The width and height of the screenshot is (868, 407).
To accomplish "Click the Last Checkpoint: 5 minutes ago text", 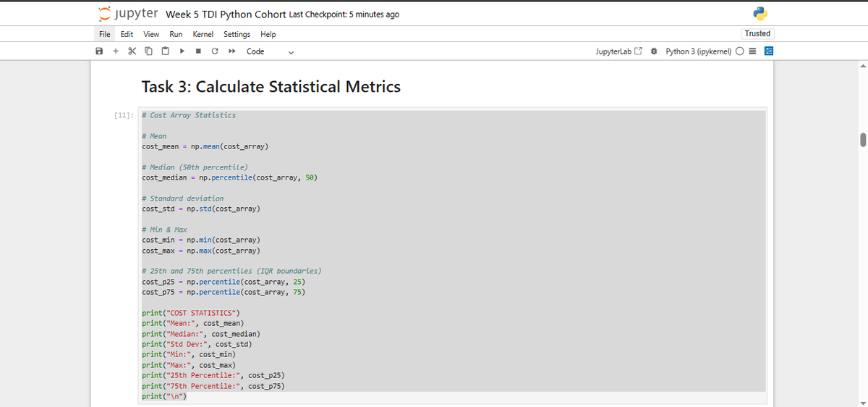I will pos(344,14).
